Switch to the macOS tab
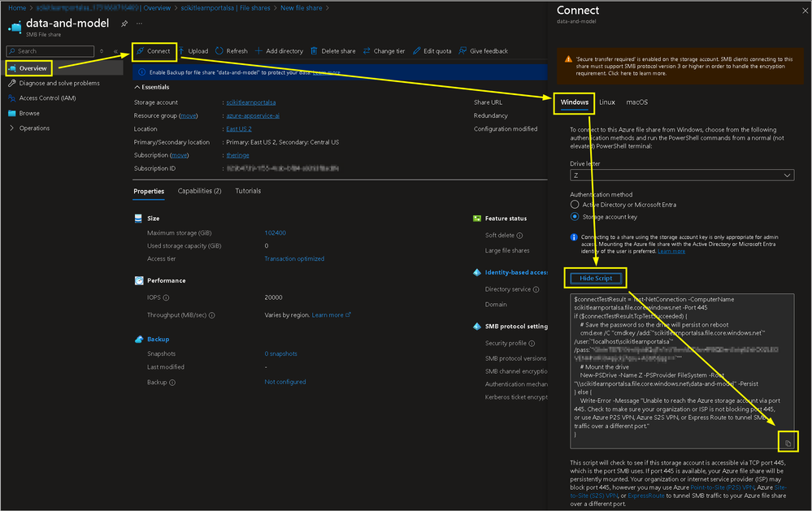The width and height of the screenshot is (812, 511). click(636, 102)
